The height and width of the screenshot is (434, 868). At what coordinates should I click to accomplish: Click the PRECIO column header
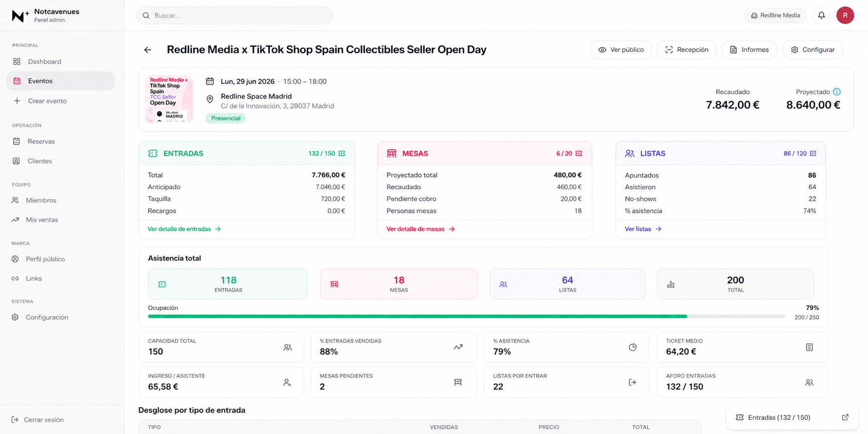point(548,427)
